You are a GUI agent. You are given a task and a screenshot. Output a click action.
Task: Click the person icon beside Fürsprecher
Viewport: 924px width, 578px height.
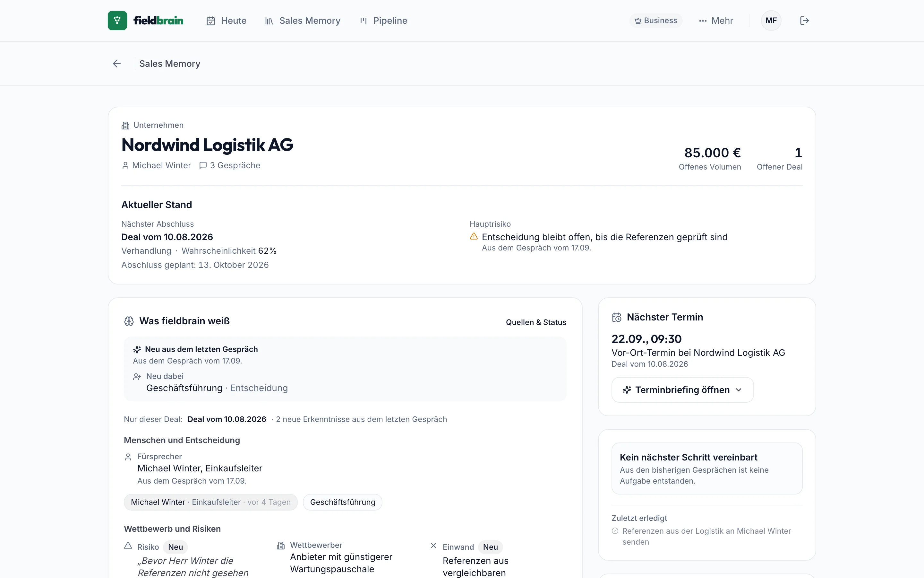coord(128,457)
